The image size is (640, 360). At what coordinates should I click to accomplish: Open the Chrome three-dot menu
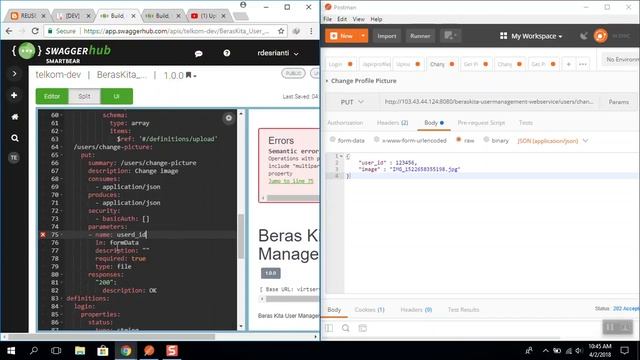[x=311, y=31]
